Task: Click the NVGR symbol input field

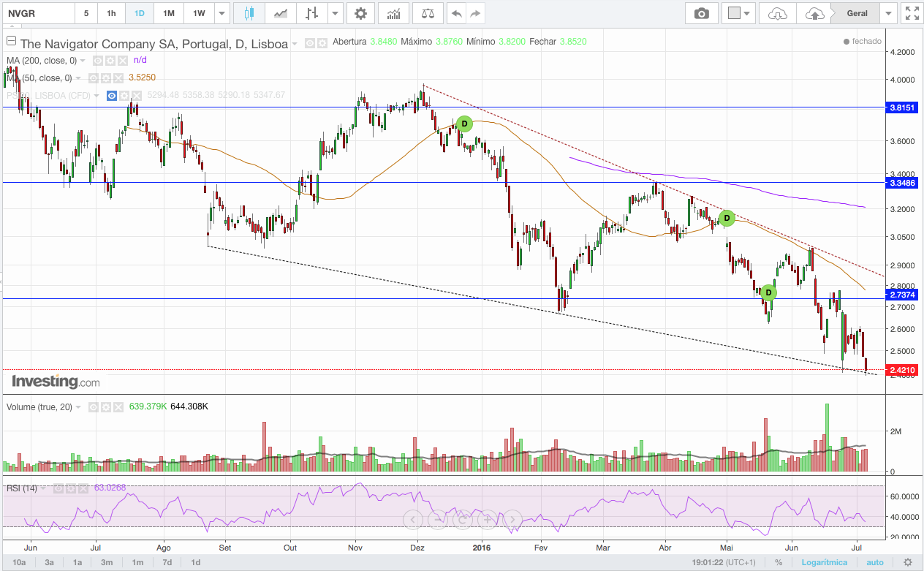Action: click(37, 13)
